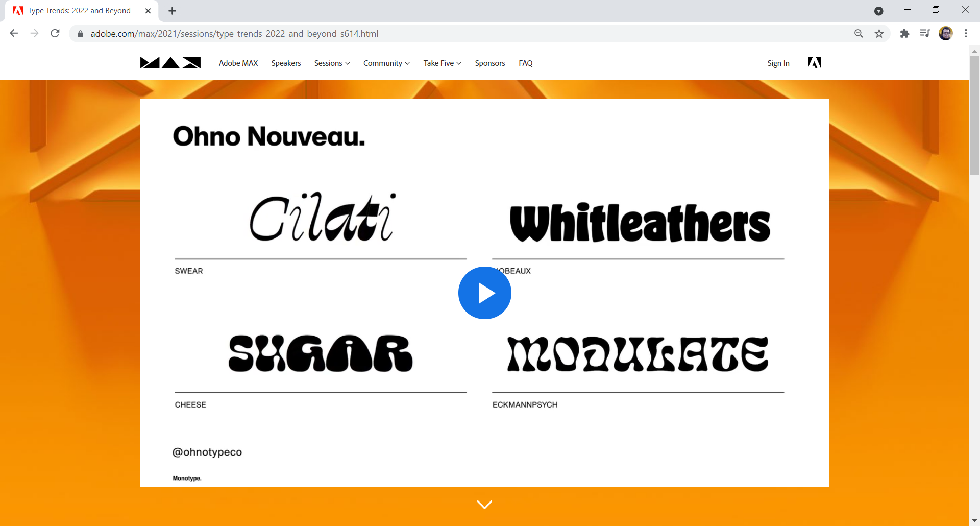Restore down the browser window
The width and height of the screenshot is (980, 526).
pos(936,10)
